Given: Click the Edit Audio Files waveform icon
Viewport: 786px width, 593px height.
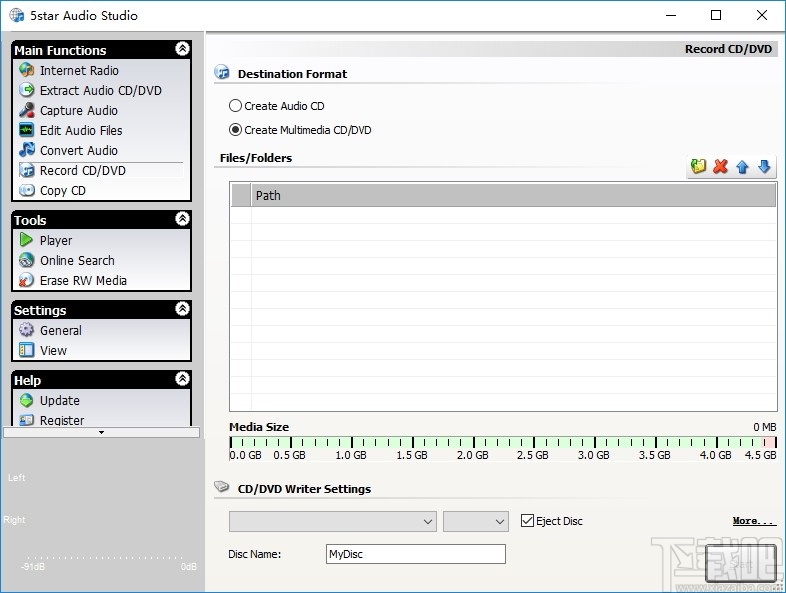Looking at the screenshot, I should [27, 130].
